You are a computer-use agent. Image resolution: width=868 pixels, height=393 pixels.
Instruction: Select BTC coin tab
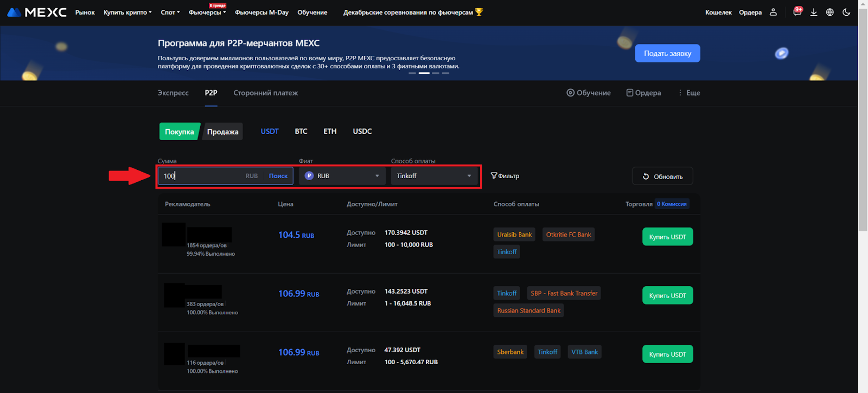tap(301, 131)
